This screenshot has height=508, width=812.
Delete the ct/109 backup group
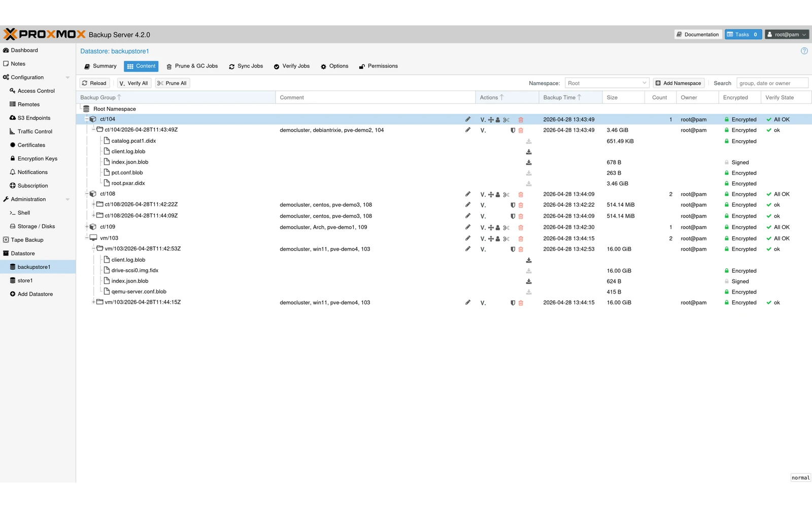pos(521,228)
